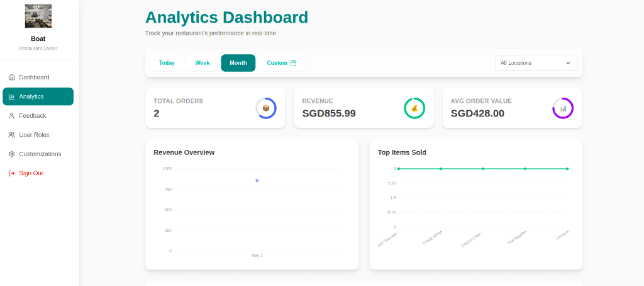Click the '1000' y-axis label in Revenue Overview
The image size is (644, 286).
pyautogui.click(x=167, y=168)
